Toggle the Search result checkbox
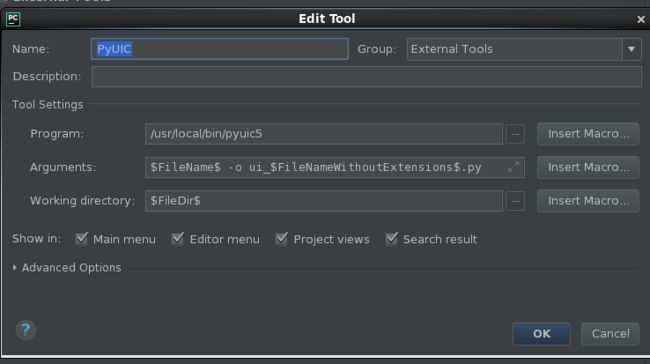The image size is (650, 364). [x=391, y=239]
